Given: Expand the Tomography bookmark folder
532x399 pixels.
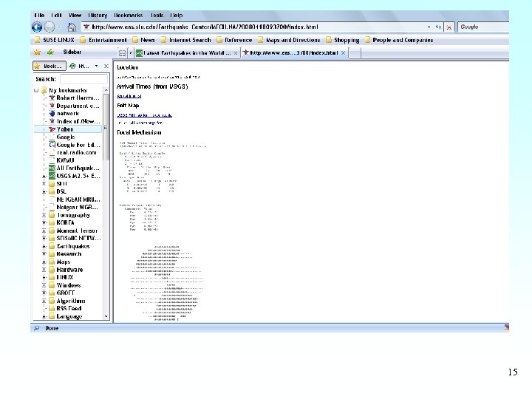Looking at the screenshot, I should pyautogui.click(x=44, y=215).
